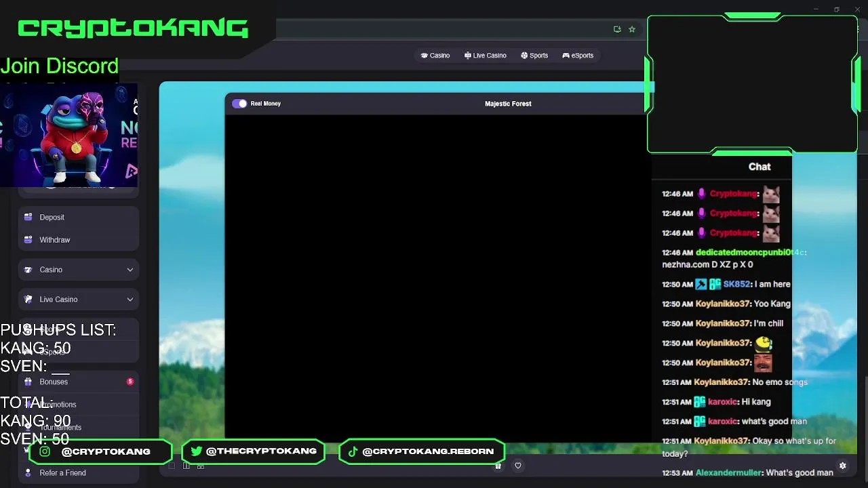Click the Refer a Friend person icon
868x488 pixels.
[28, 473]
